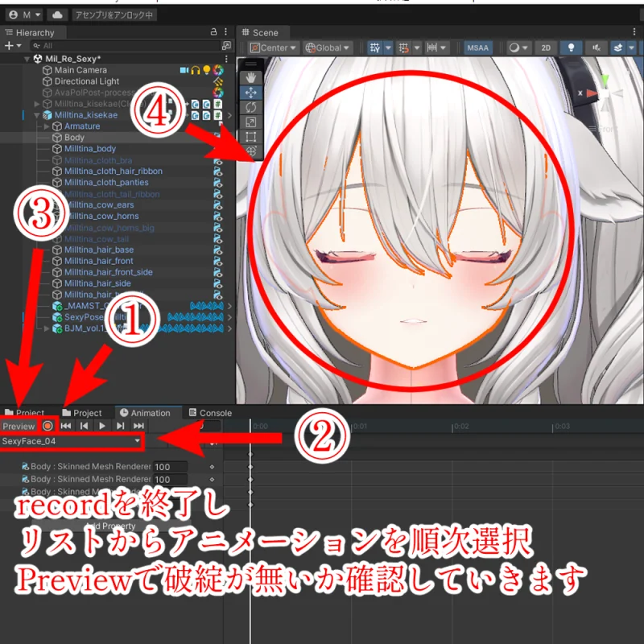Open the Center pivot dropdown
The image size is (644, 644).
point(273,47)
